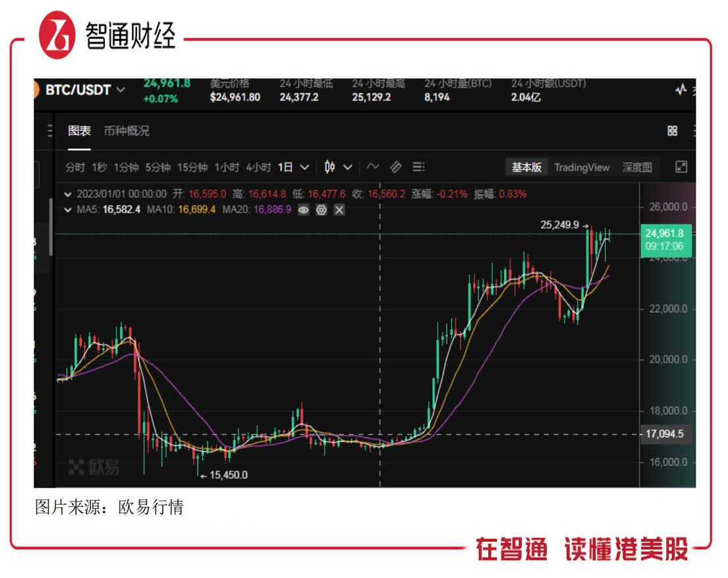Click the MA20 value 16,886.9
Viewport: 728px width, 578px height.
(273, 210)
